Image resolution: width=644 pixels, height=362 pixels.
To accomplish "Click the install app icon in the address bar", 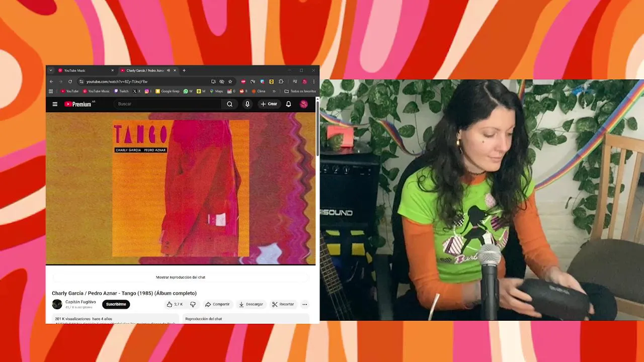I will [213, 81].
